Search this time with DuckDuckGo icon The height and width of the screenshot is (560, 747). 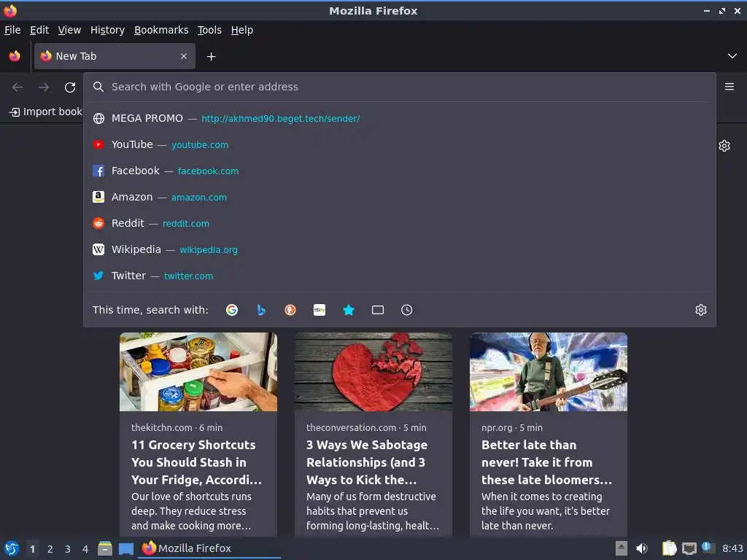[290, 310]
